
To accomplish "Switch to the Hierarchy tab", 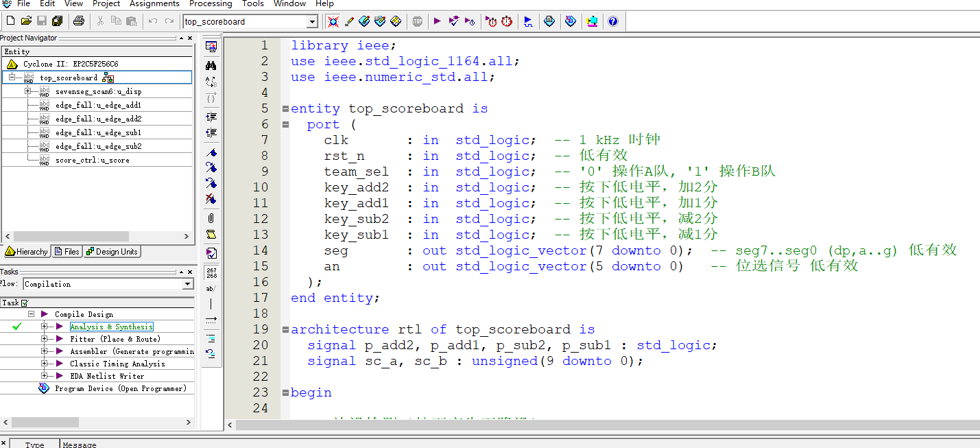I will point(27,252).
